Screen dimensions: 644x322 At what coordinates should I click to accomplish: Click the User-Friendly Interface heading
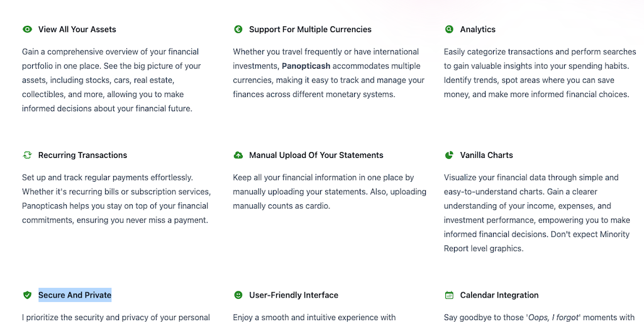click(293, 295)
